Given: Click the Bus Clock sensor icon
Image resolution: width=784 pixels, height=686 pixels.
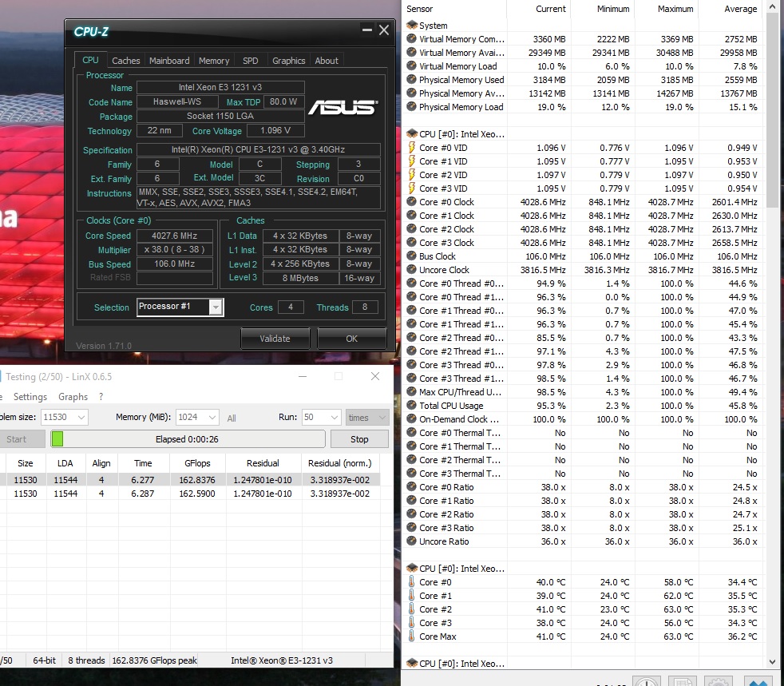Looking at the screenshot, I should [411, 256].
